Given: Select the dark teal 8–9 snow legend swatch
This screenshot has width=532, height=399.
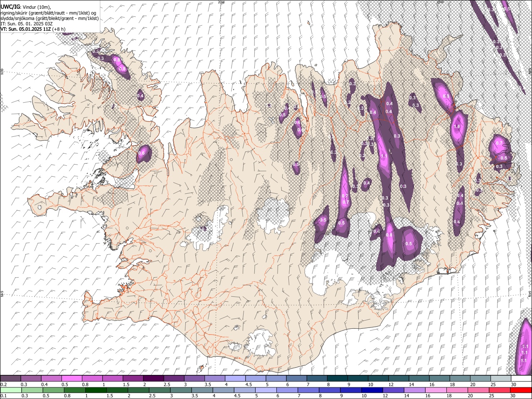Looking at the screenshot, I should click(x=337, y=379).
